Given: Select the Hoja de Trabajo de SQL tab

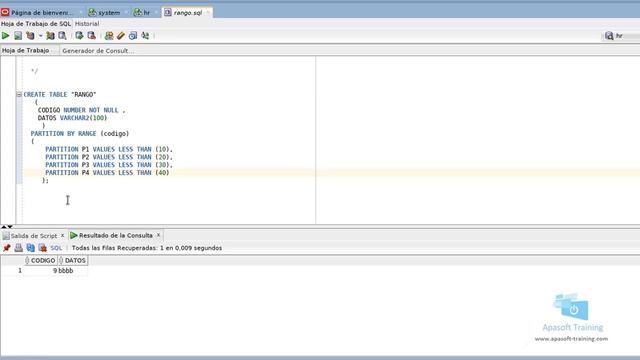Looking at the screenshot, I should [x=36, y=24].
